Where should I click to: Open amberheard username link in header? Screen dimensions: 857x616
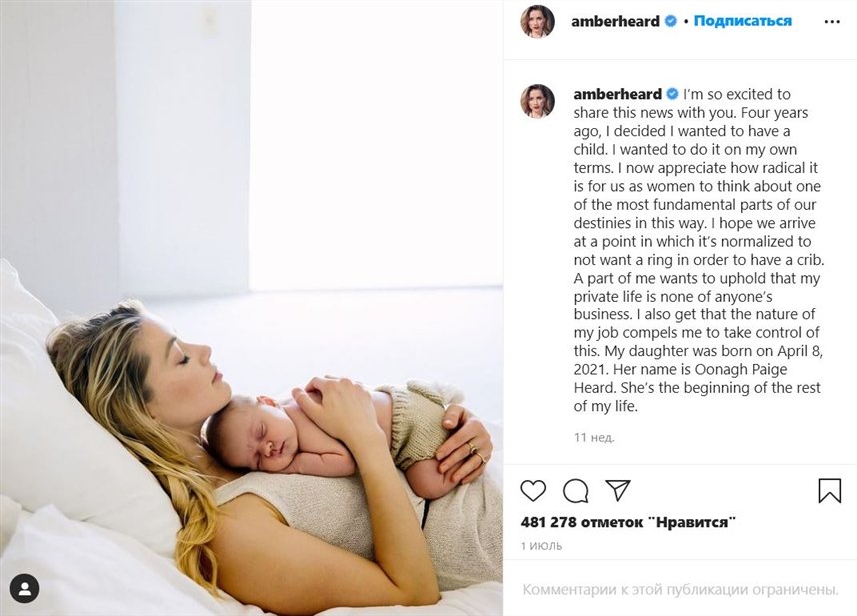[x=616, y=21]
